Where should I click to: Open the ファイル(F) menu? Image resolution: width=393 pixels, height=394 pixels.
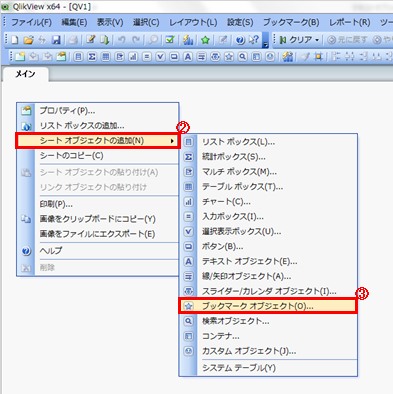[32, 23]
